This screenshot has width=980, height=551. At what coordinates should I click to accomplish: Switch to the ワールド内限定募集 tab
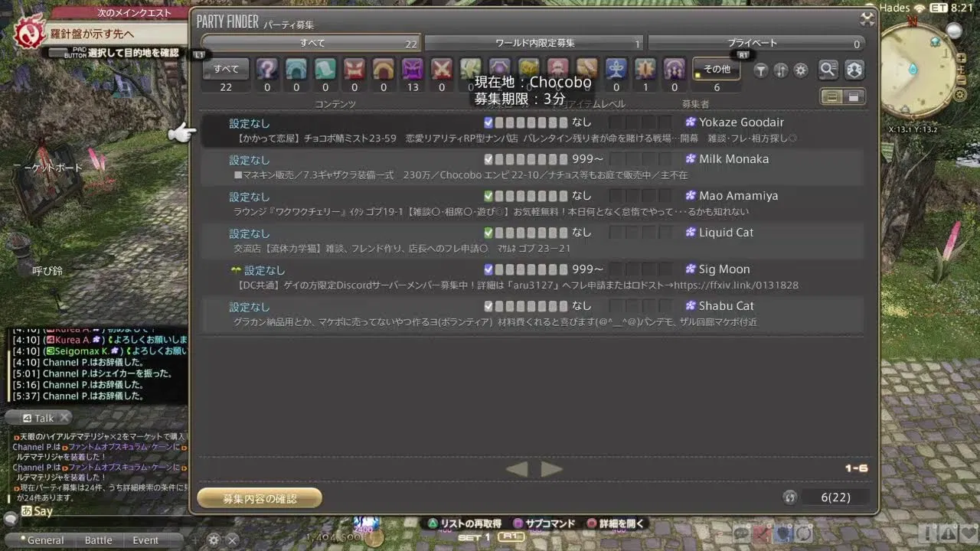[x=534, y=44]
